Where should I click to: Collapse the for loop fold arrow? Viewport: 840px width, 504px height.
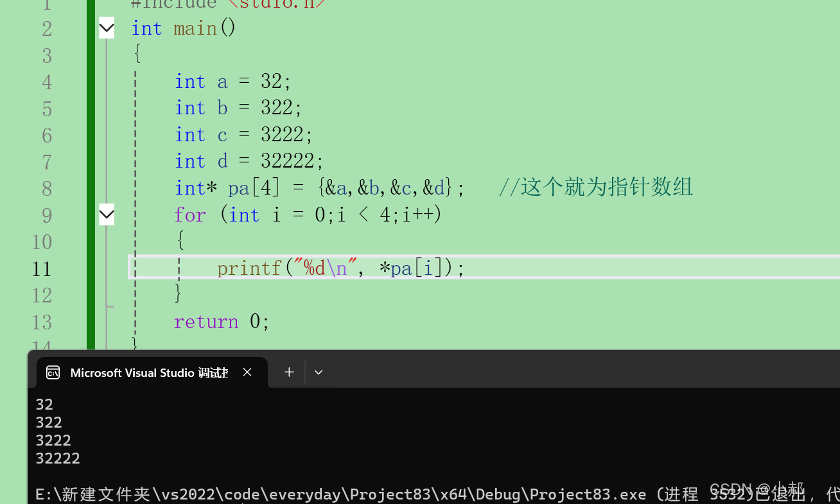[107, 214]
